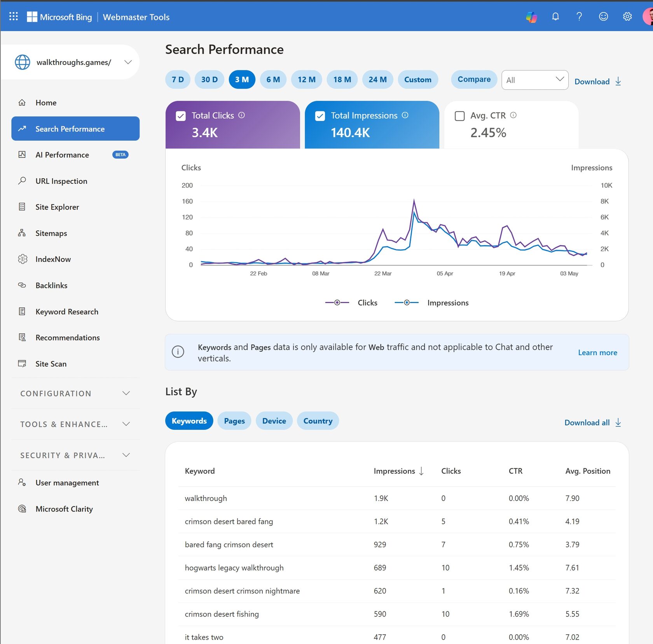Open the app launcher grid icon
The image size is (653, 644).
click(x=14, y=16)
